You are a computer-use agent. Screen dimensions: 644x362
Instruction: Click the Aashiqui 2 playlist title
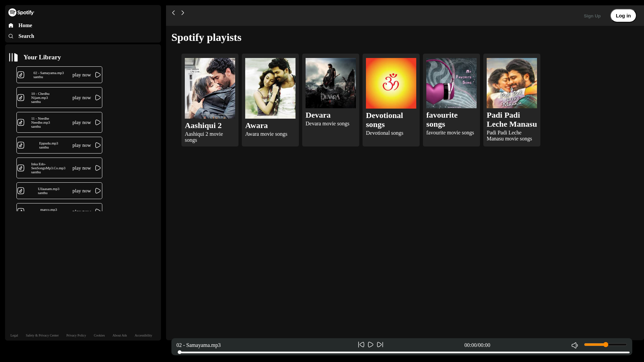coord(203,125)
